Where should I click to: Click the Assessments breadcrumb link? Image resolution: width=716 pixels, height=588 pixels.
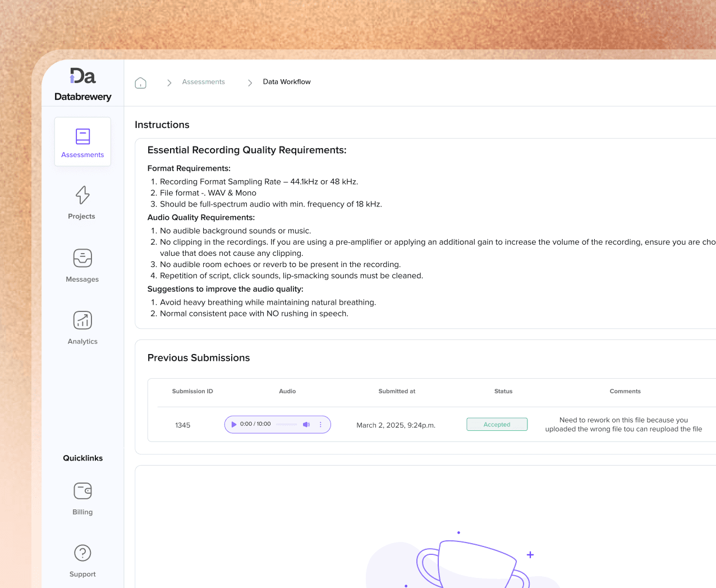[x=203, y=82]
